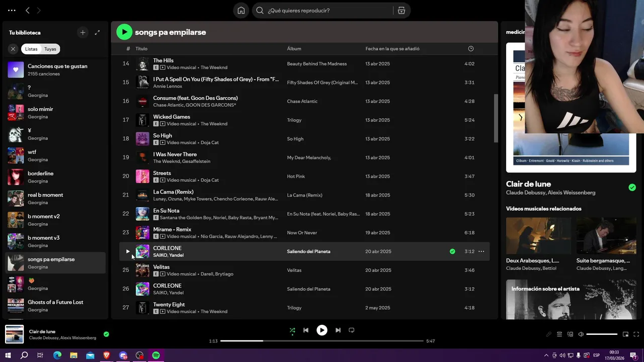644x362 pixels.
Task: Select the Tuyas filter chip
Action: coord(50,49)
